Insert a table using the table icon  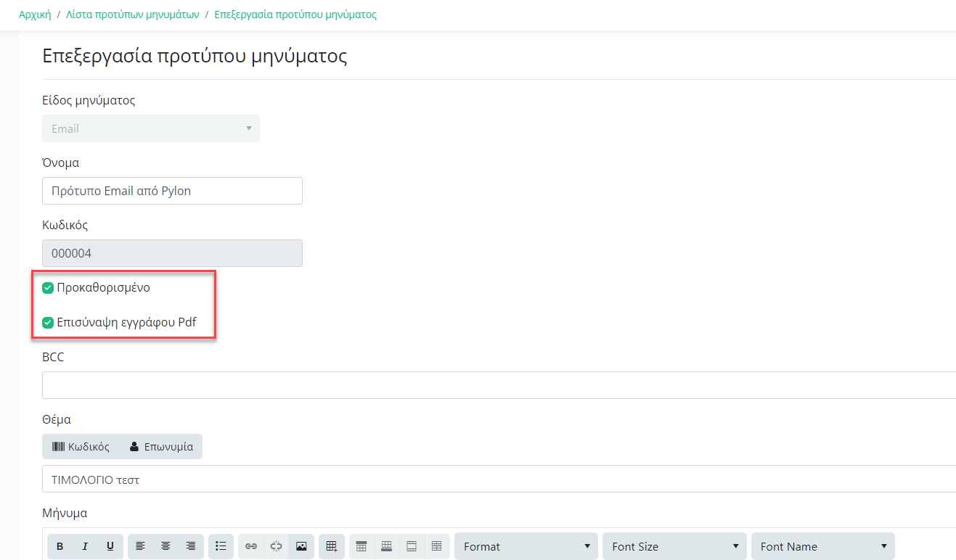point(332,546)
